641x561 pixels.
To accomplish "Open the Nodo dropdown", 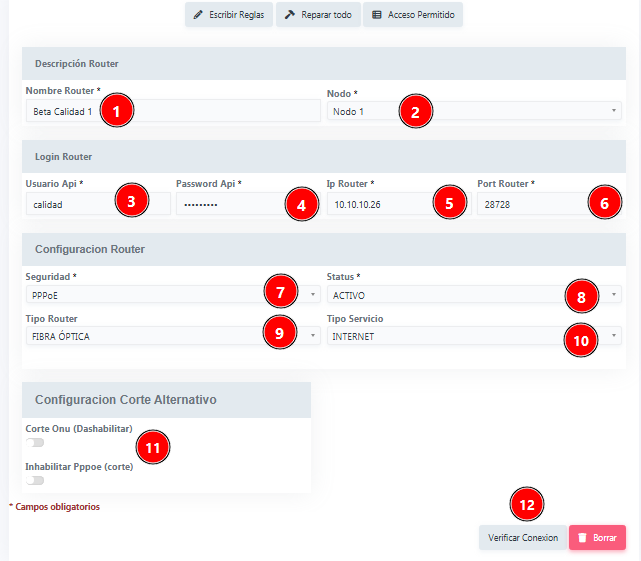I will 474,111.
